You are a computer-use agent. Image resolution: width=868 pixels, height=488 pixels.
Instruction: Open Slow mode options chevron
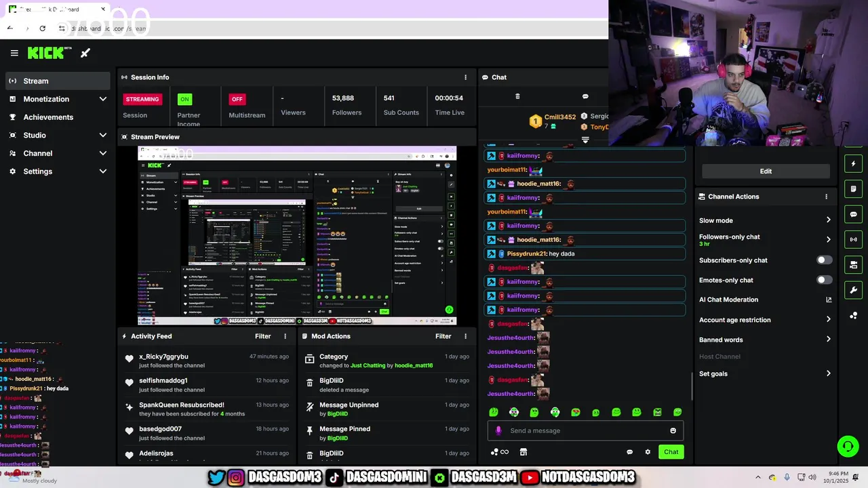coord(828,220)
